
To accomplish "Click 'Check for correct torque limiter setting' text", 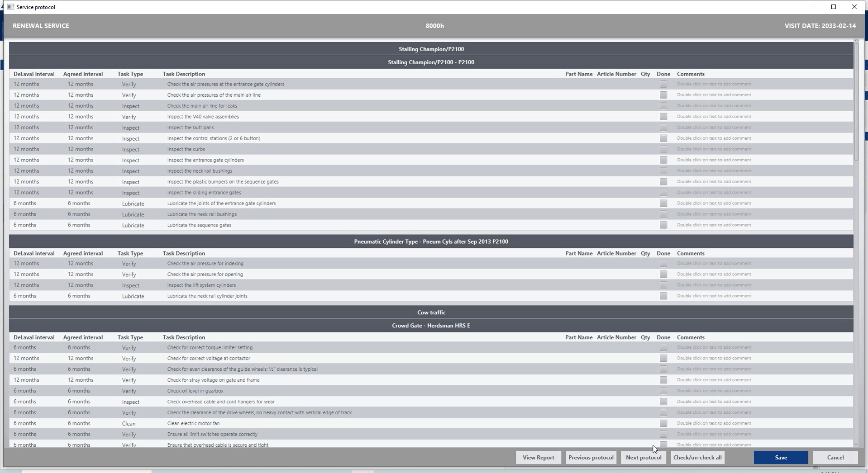I will pos(210,347).
